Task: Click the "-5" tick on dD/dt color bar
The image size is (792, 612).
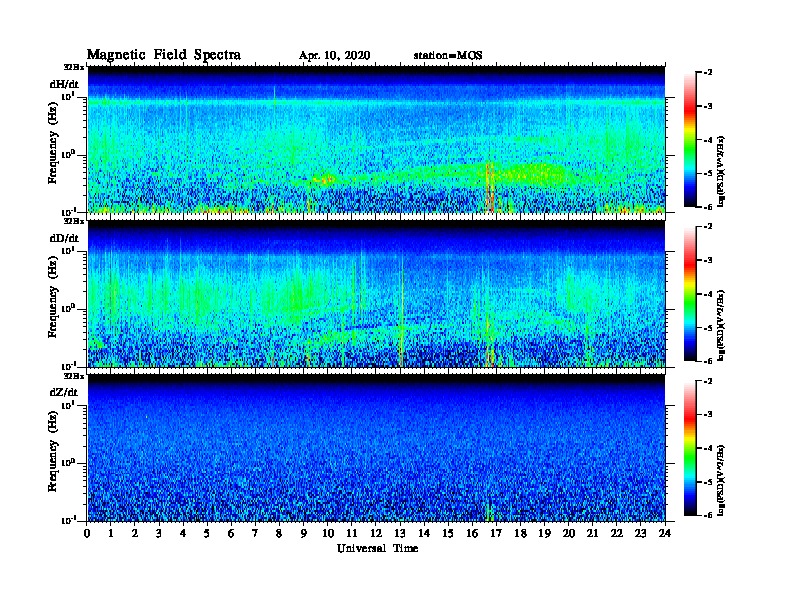Action: tap(709, 327)
